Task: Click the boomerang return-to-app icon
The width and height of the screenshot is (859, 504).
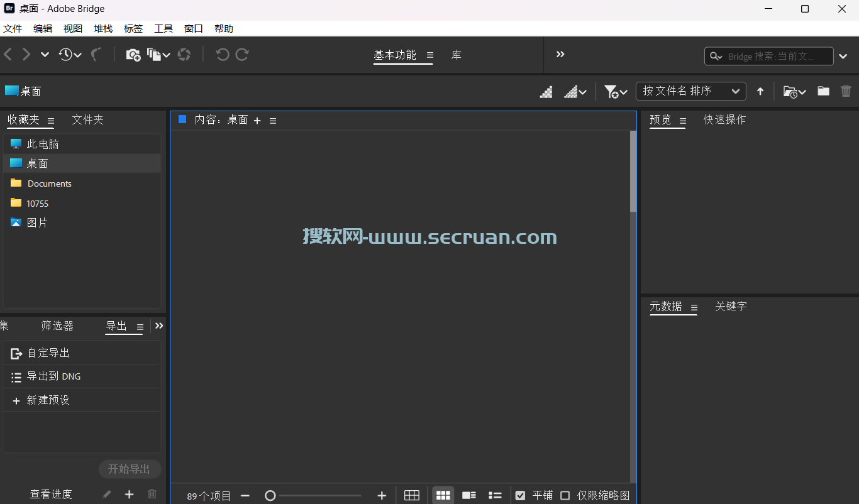Action: coord(96,55)
